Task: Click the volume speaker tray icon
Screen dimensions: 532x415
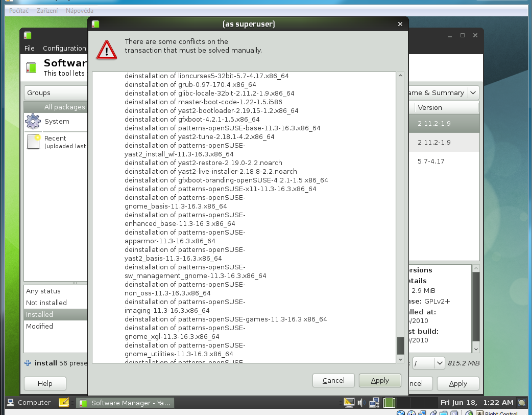Action: (x=360, y=403)
